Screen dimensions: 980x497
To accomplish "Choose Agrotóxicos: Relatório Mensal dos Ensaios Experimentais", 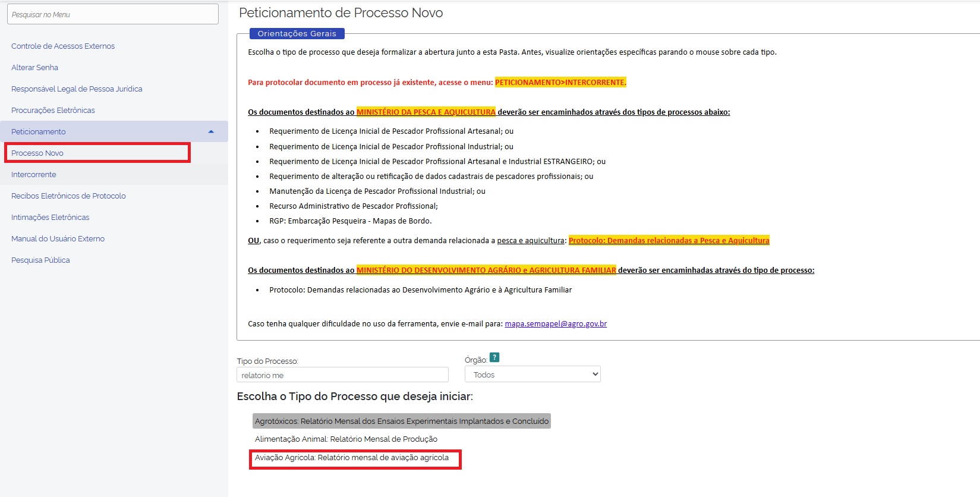I will coord(402,421).
